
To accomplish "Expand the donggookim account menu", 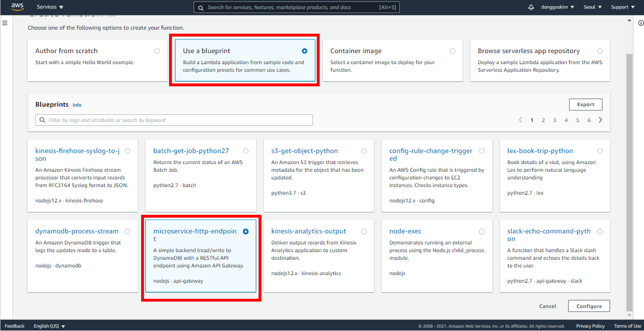I will click(x=557, y=7).
